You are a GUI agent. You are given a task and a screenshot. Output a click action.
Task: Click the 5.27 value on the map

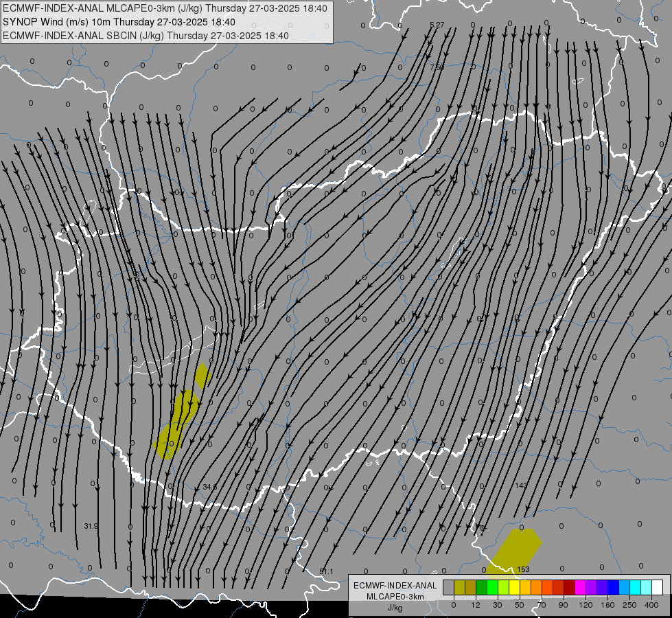(437, 25)
